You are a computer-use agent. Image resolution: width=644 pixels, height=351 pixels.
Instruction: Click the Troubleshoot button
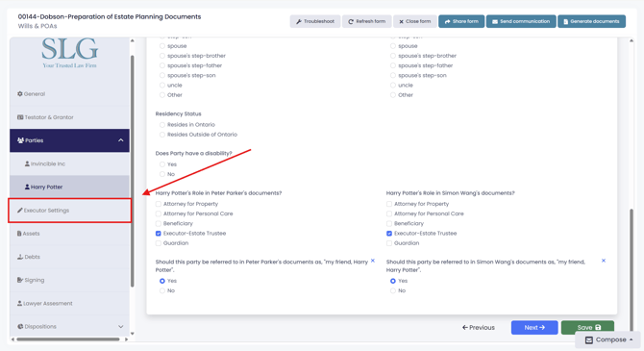[315, 21]
